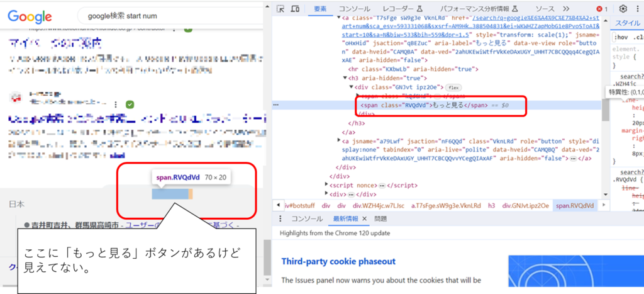Click the ellipsis beside the selected DOM line

point(276,105)
